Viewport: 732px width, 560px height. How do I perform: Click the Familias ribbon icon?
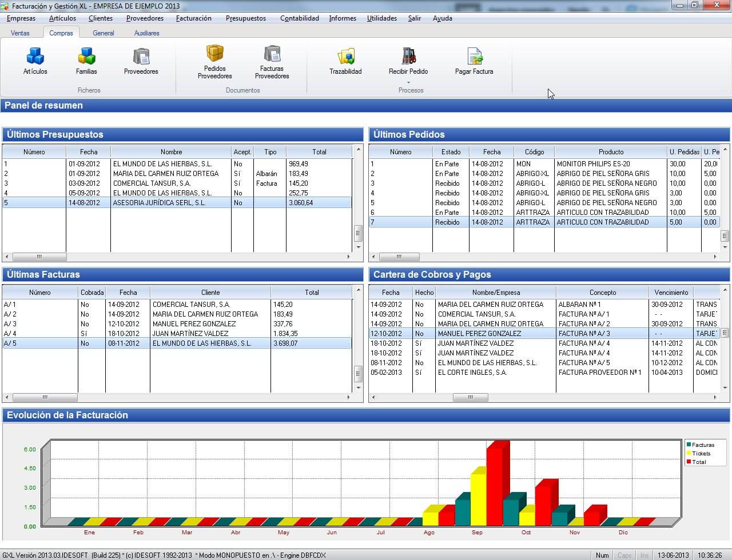pyautogui.click(x=86, y=57)
